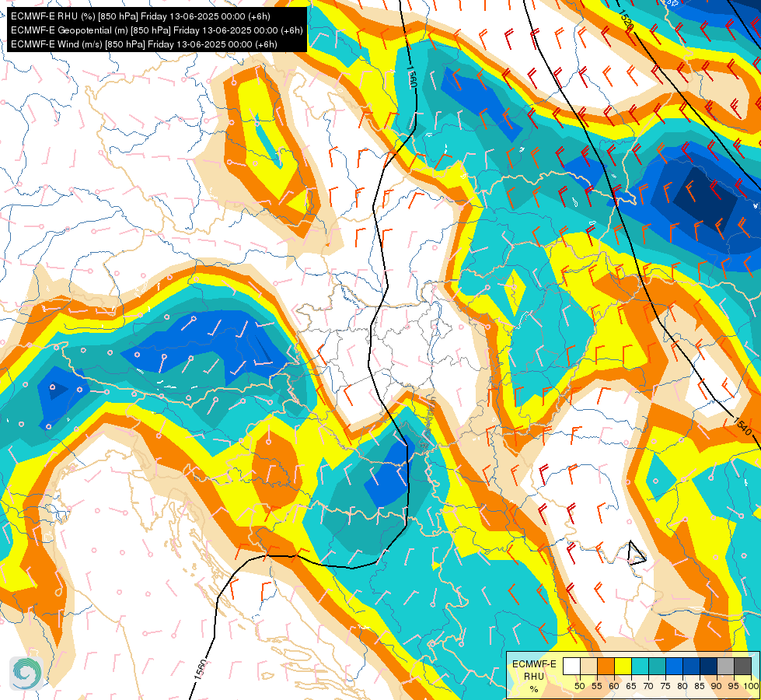Click the light gray 90-95 legend swatch

[725, 666]
